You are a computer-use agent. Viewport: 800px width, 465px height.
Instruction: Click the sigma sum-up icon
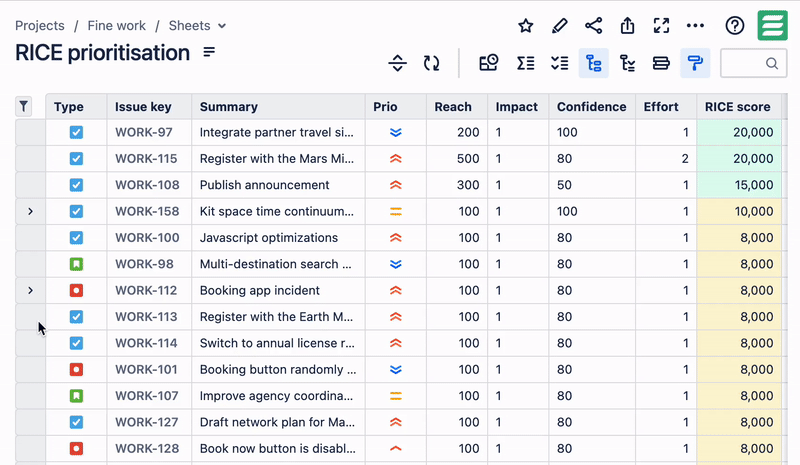[x=526, y=63]
